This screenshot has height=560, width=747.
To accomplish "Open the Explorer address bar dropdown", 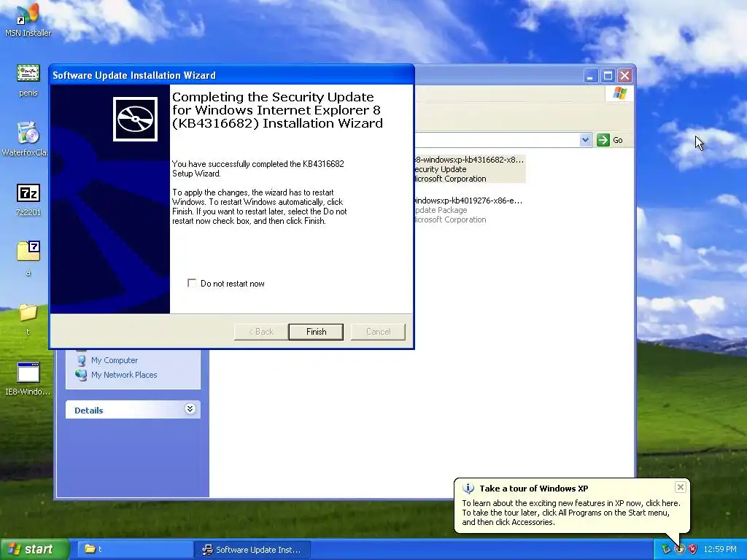I will [585, 140].
